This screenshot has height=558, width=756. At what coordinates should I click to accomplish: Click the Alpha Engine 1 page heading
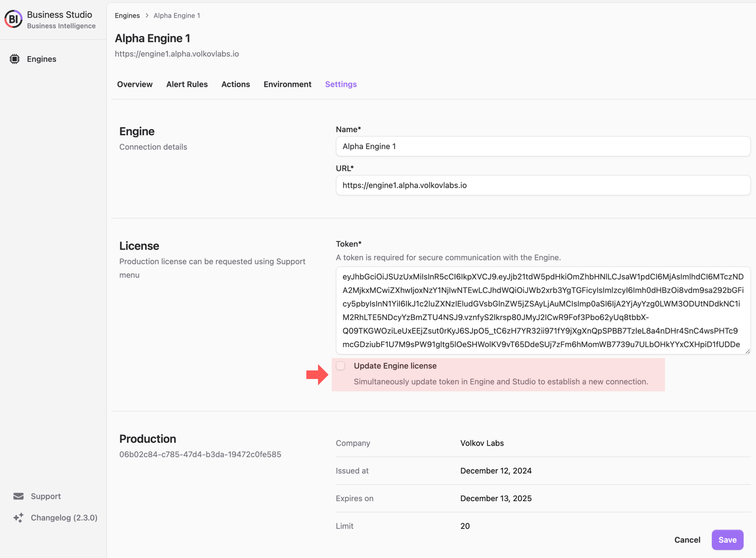point(152,38)
